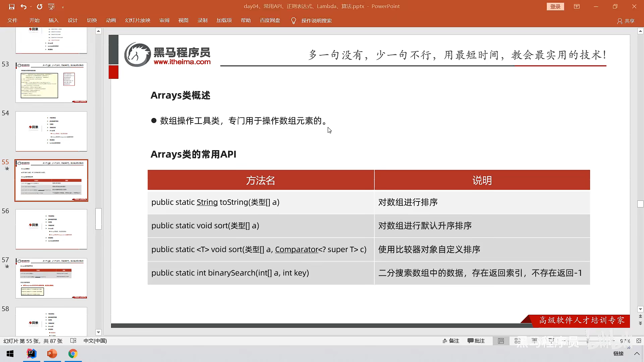Select slide 57 thumbnail
The image size is (644, 362).
pyautogui.click(x=51, y=278)
